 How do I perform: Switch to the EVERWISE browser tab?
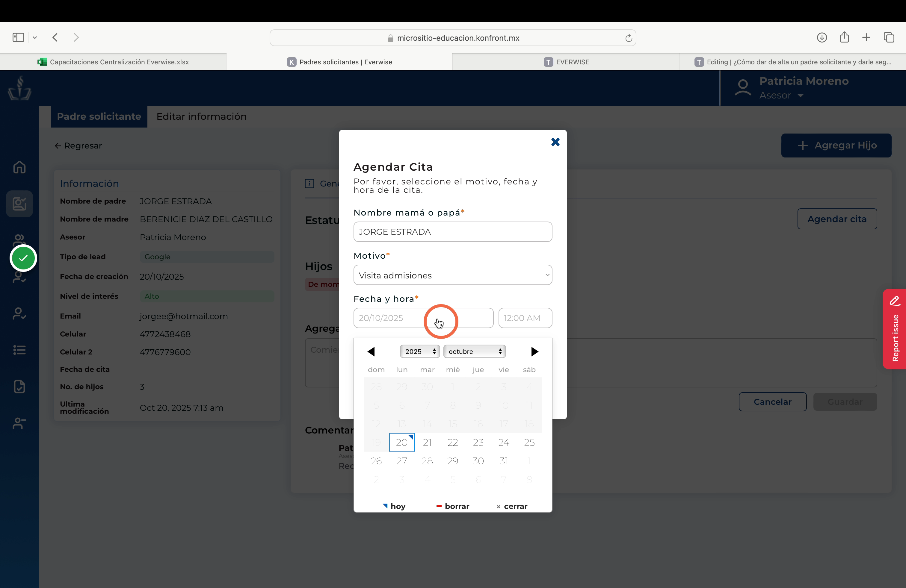pos(566,62)
